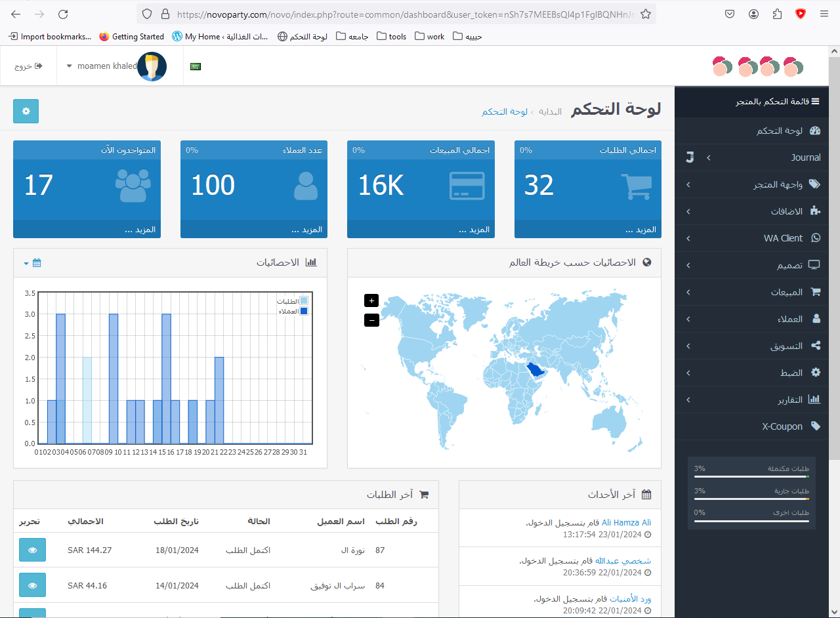Click the bookmark star in address bar
Image resolution: width=840 pixels, height=618 pixels.
(x=646, y=14)
